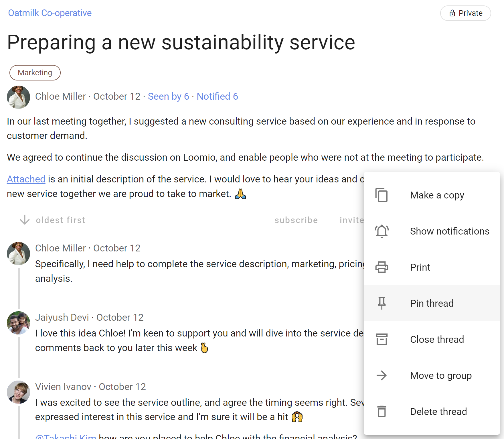Image resolution: width=504 pixels, height=439 pixels.
Task: Click the Close thread archive icon
Action: pyautogui.click(x=382, y=339)
